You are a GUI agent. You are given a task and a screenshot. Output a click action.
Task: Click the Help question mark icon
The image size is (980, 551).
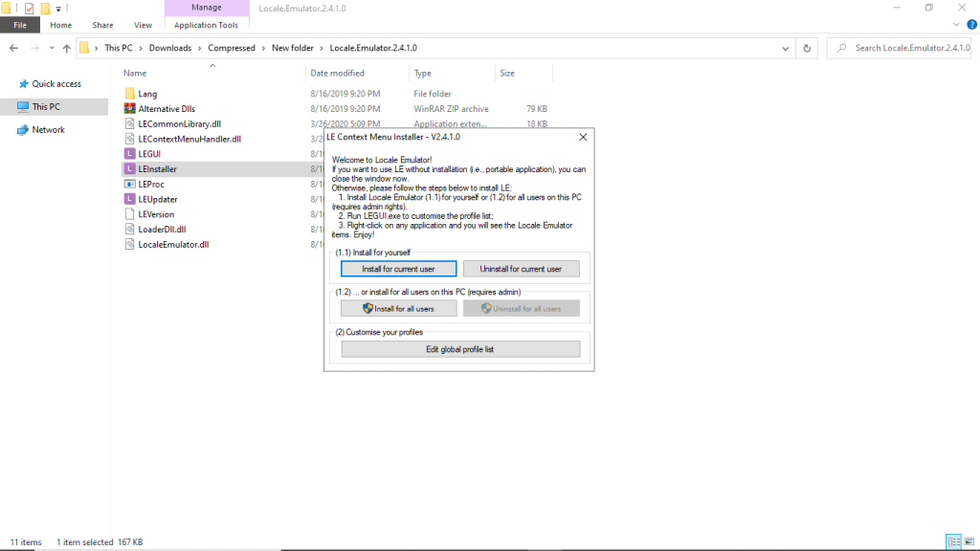971,25
